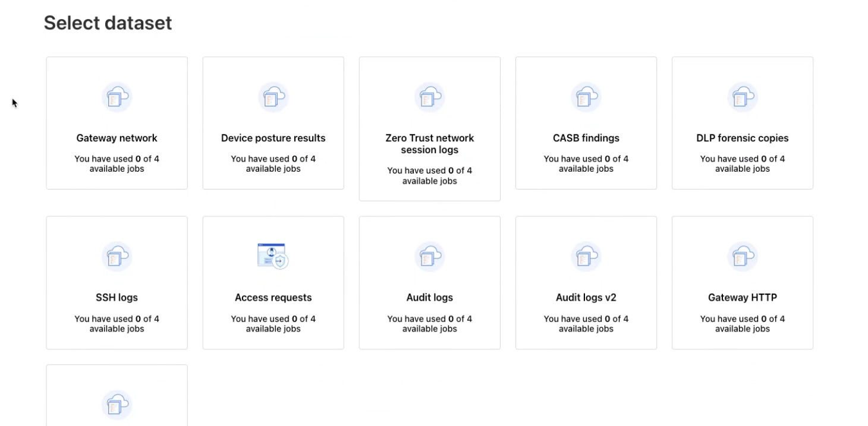
Task: Click the Zero Trust network session logs icon
Action: [x=430, y=97]
